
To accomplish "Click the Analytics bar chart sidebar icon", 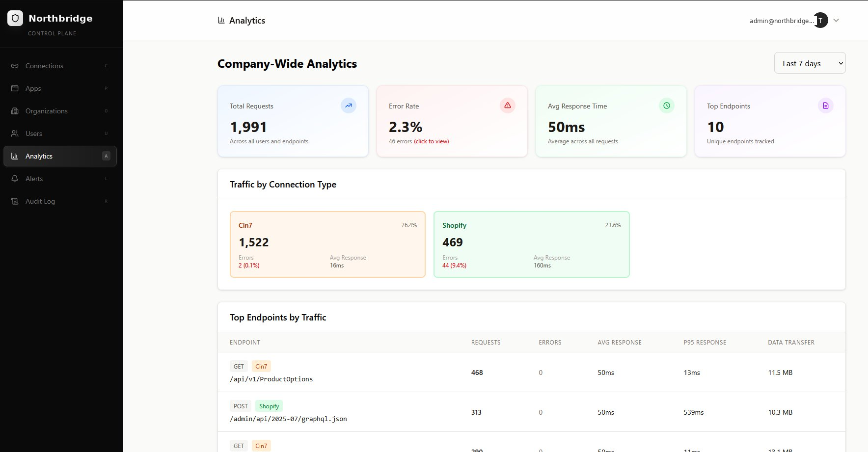I will 15,156.
